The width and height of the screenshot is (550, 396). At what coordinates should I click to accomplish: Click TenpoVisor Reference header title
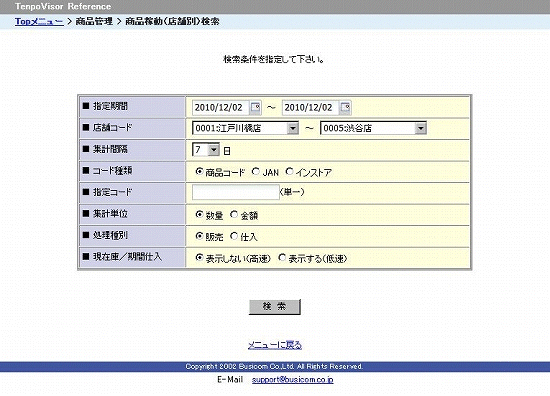(x=63, y=6)
